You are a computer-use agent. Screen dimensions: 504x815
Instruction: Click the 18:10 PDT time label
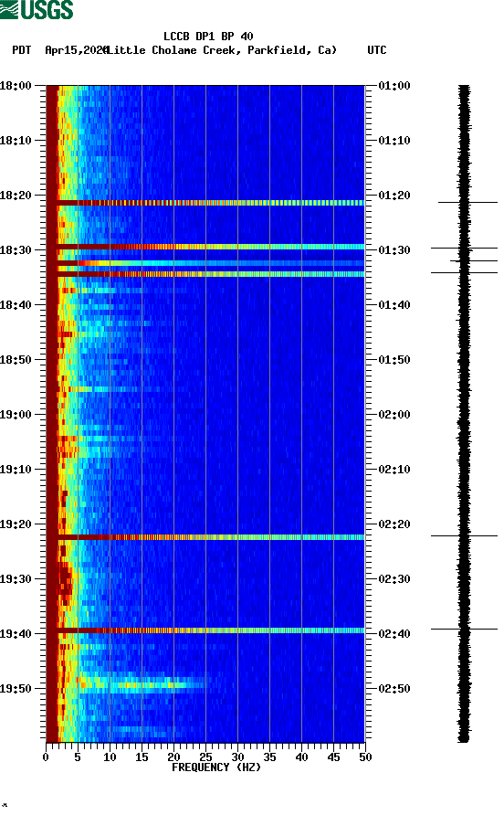(x=16, y=141)
